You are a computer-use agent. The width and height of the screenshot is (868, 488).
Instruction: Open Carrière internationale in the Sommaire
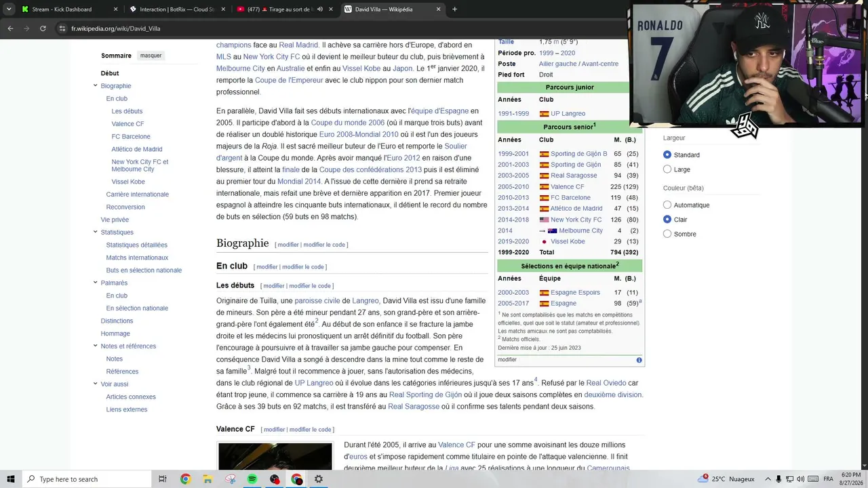click(x=138, y=195)
